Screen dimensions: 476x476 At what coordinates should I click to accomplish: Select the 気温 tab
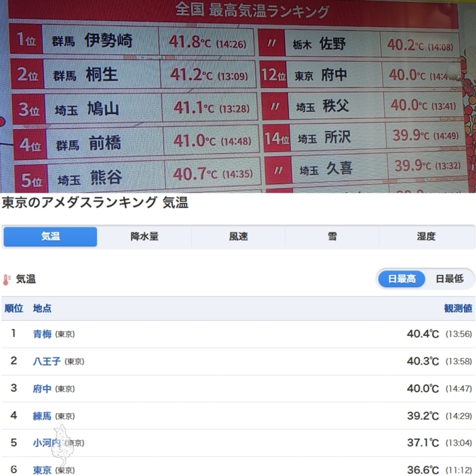(x=50, y=237)
